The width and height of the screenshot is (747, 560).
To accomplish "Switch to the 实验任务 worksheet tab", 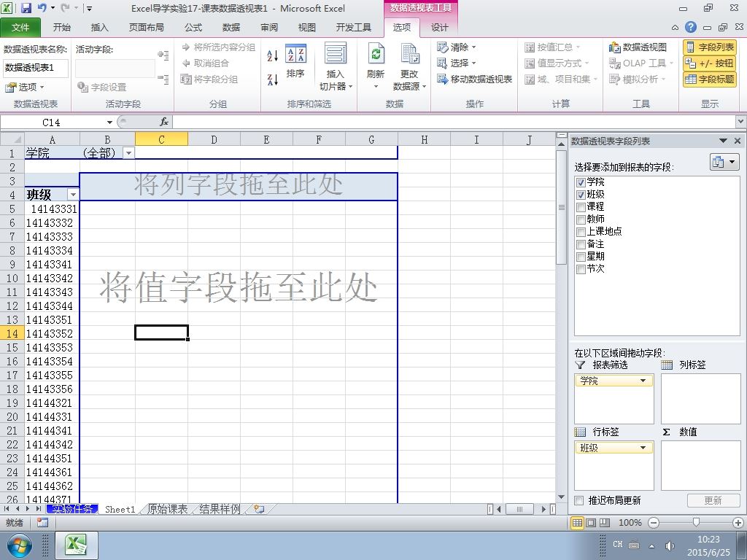I will click(x=72, y=509).
